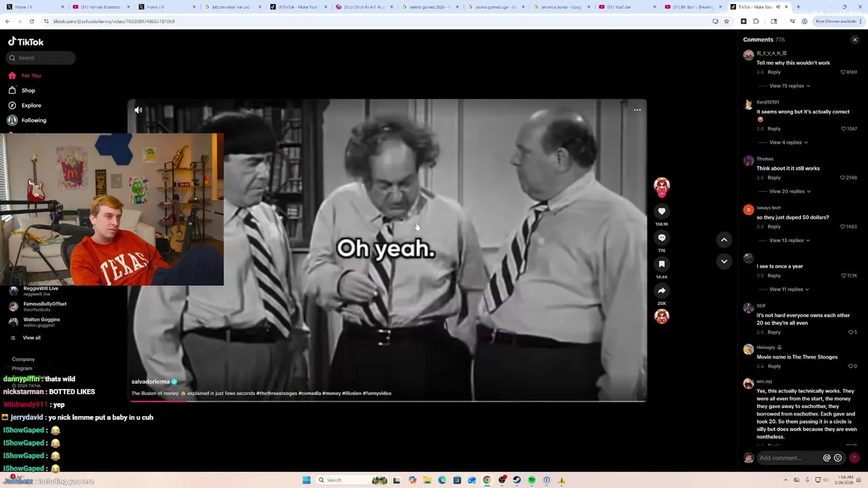The width and height of the screenshot is (868, 488).
Task: Post comment with the red send button
Action: (854, 458)
